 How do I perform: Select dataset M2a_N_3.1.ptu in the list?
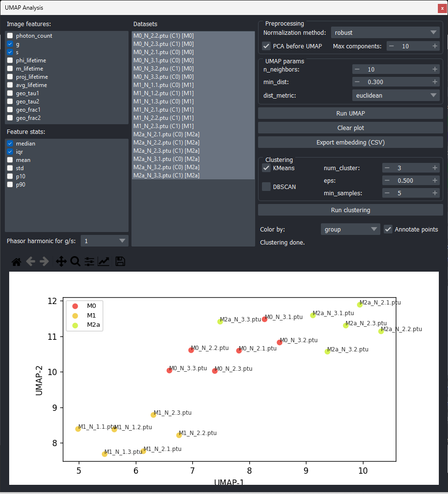pyautogui.click(x=166, y=159)
